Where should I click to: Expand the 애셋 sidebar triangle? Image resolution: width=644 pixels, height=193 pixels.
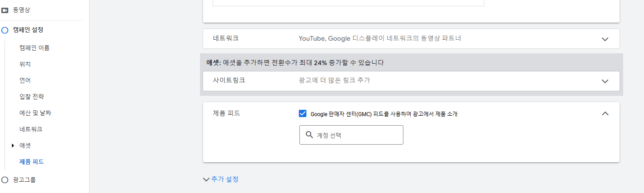[13, 146]
